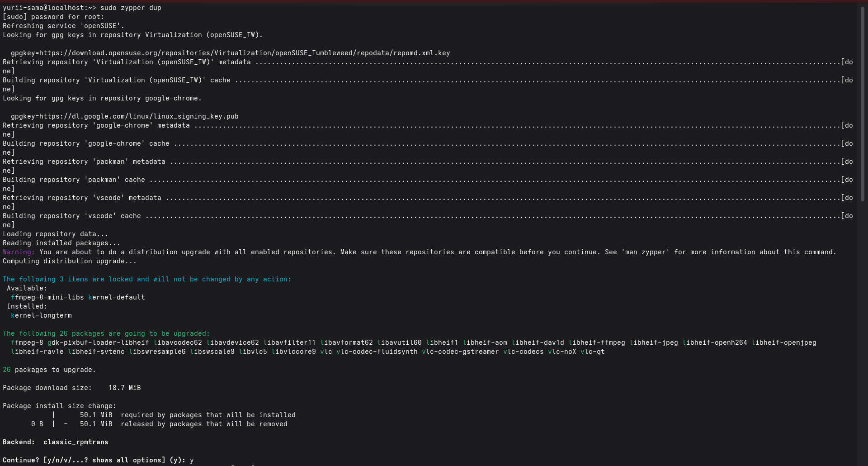
Task: Click the 'vlc-codec-gstreamer' package name
Action: click(460, 352)
